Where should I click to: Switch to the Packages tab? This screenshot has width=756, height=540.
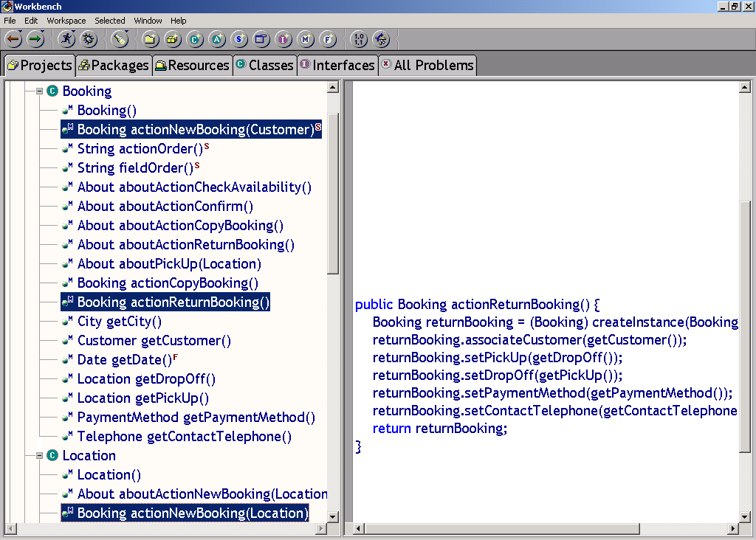tap(114, 66)
